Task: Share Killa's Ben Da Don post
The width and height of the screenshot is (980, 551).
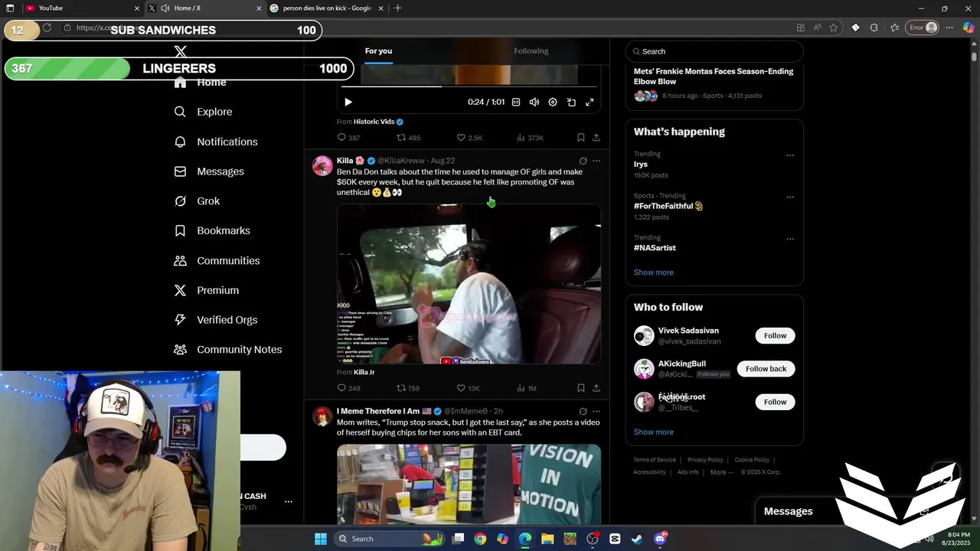Action: coord(596,388)
